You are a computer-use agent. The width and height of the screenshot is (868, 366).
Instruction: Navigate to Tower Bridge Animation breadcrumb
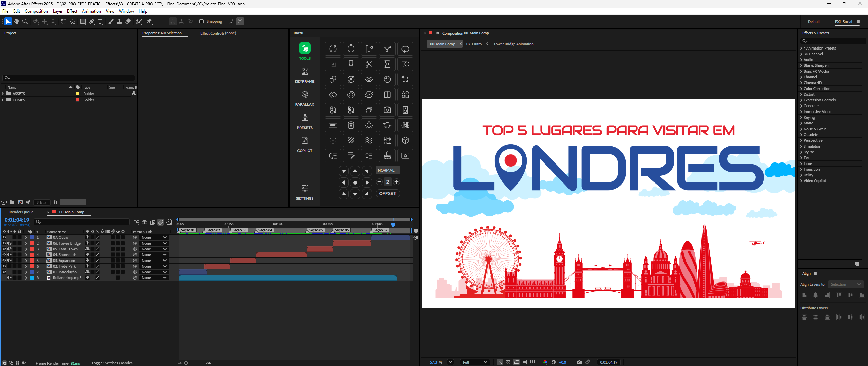[513, 44]
